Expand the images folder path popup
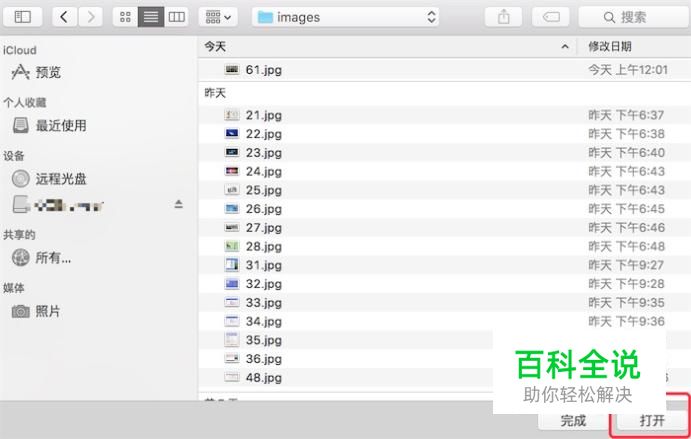The height and width of the screenshot is (439, 691). pos(346,17)
